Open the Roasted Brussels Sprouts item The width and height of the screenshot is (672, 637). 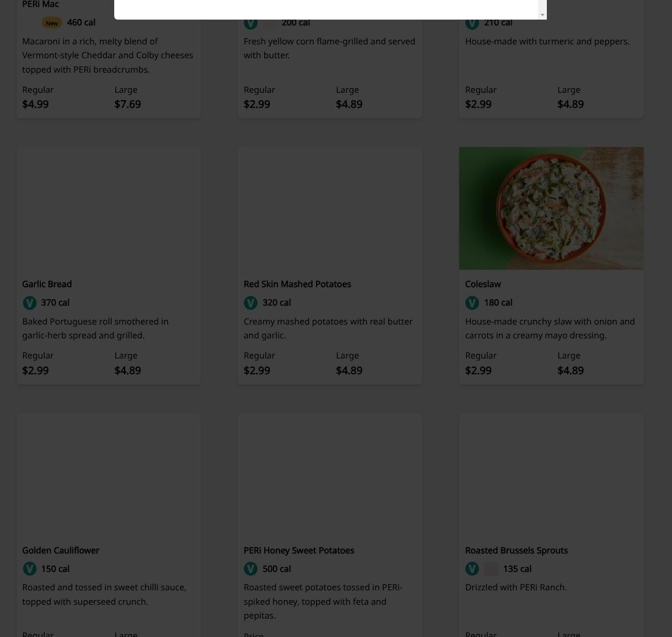(516, 551)
